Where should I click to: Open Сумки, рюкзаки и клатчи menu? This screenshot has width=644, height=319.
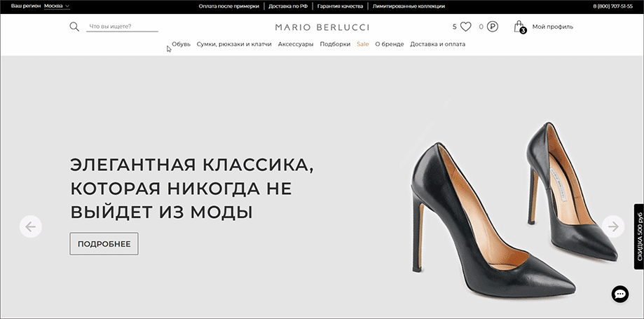[x=234, y=44]
